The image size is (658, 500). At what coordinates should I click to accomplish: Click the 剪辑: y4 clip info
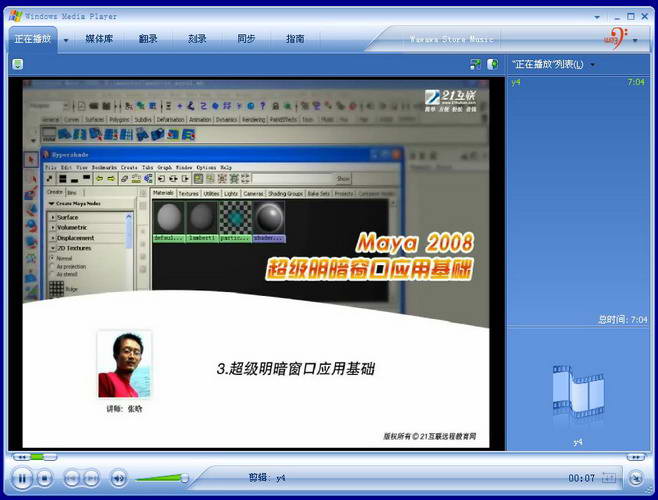click(x=267, y=477)
